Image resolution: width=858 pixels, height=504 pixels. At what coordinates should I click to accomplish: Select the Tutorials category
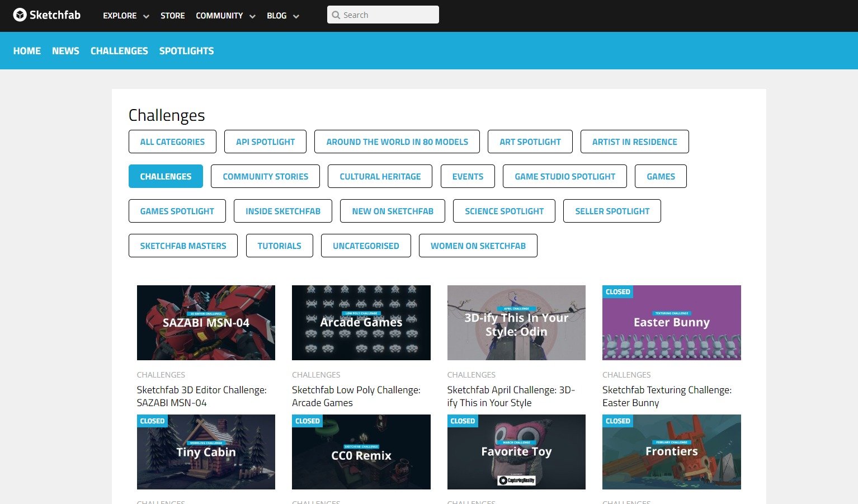(x=279, y=246)
